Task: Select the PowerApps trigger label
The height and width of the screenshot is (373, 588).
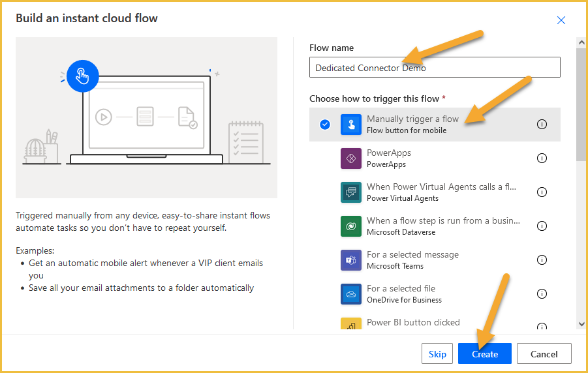Action: coord(388,153)
